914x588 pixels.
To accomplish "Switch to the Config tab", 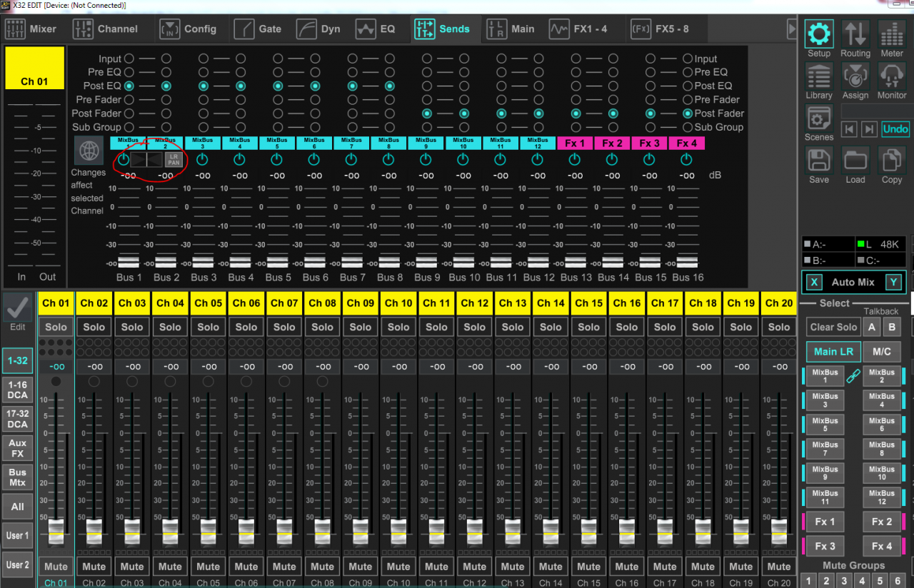I will pyautogui.click(x=188, y=29).
